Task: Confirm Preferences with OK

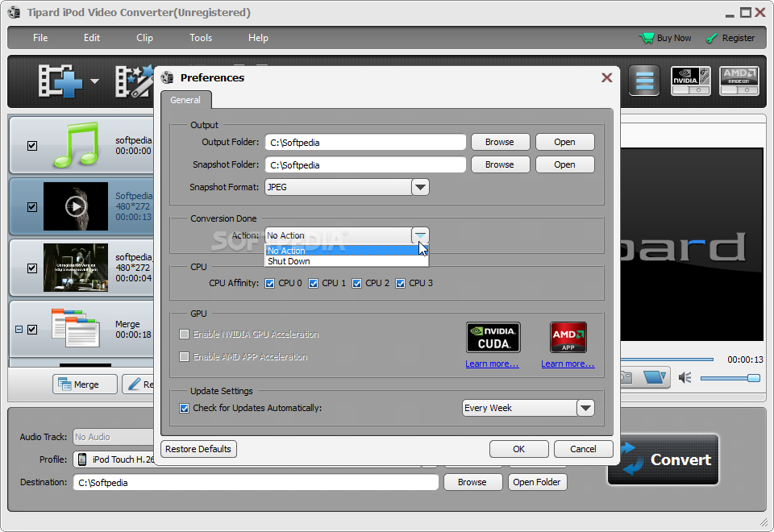Action: tap(518, 449)
